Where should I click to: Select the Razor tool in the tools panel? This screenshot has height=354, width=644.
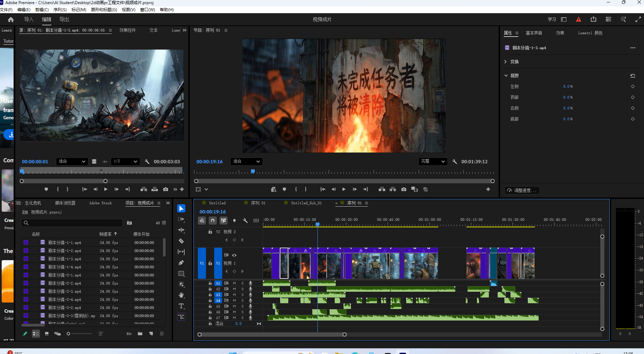[x=181, y=241]
